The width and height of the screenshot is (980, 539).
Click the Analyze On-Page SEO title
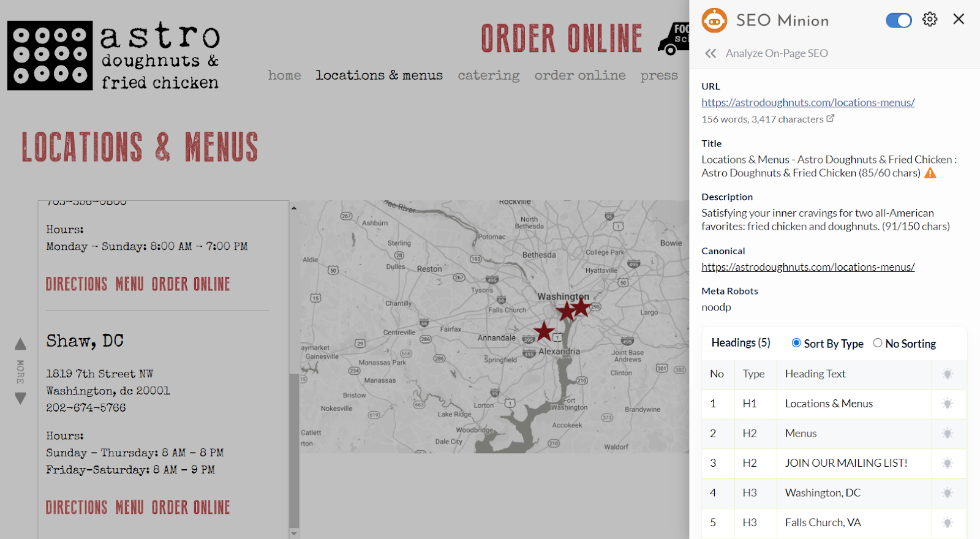click(777, 53)
